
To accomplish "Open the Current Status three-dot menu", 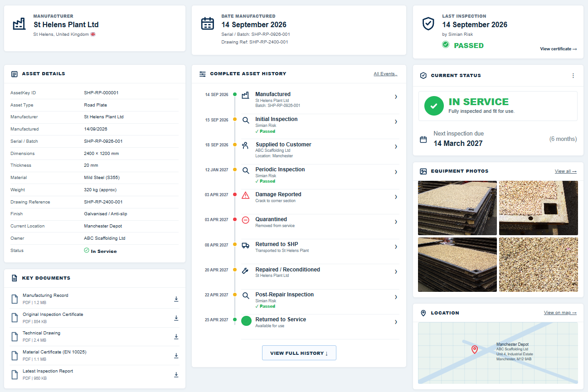I will point(573,76).
